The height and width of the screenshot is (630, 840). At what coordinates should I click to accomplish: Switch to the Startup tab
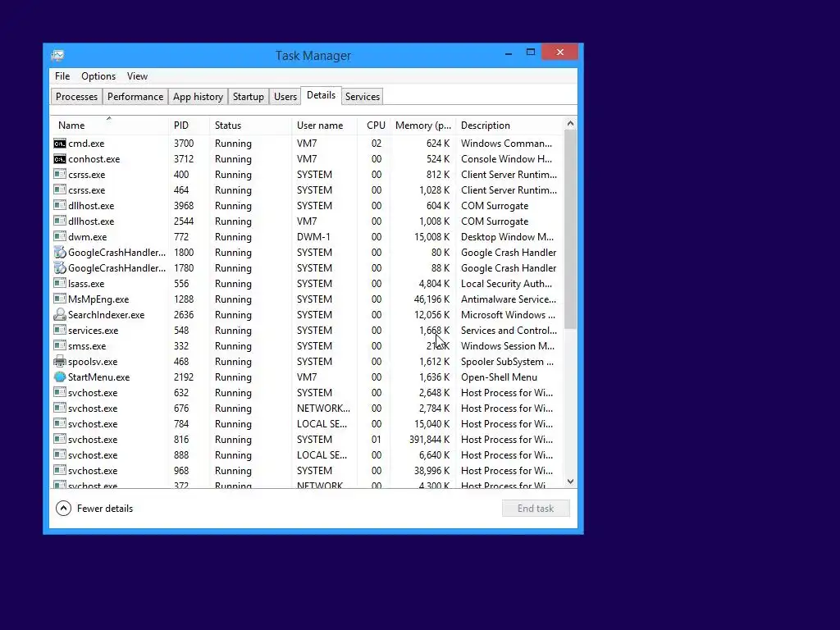coord(248,97)
